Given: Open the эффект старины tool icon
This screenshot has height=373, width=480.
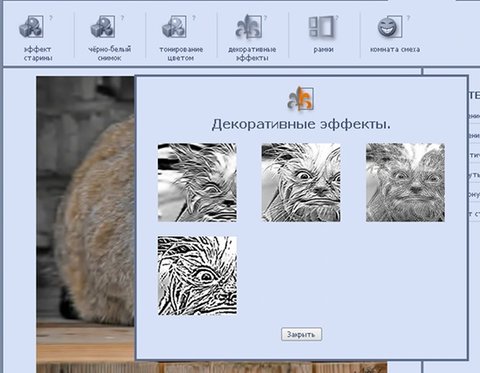Looking at the screenshot, I should (x=31, y=26).
